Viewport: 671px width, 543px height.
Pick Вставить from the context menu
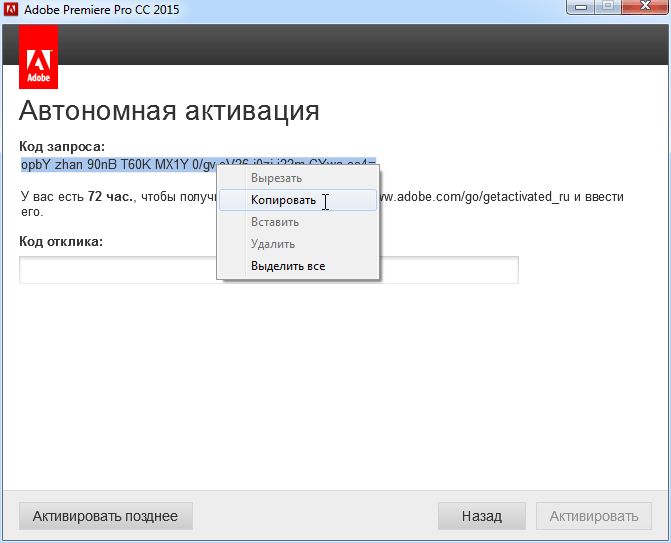(x=298, y=222)
